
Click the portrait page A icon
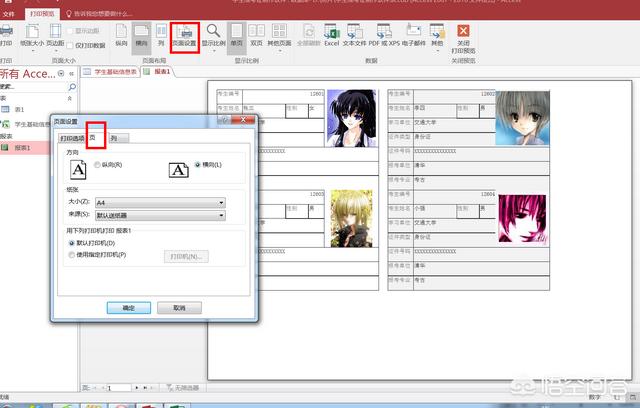(78, 170)
